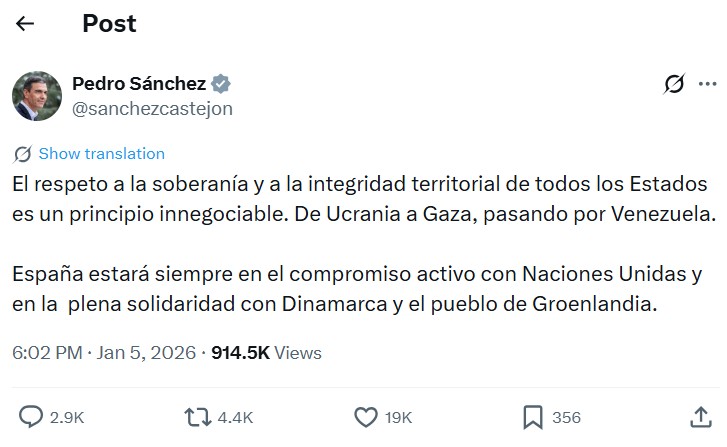Click the 2.9K replies count
This screenshot has height=447, width=727.
coord(67,417)
